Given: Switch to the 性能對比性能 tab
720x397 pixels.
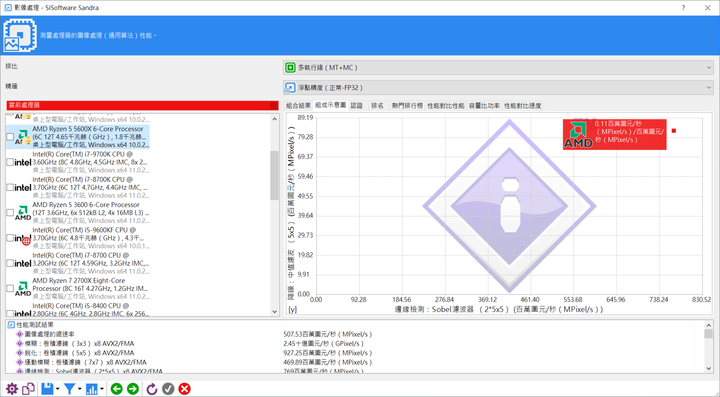Looking at the screenshot, I should [446, 106].
